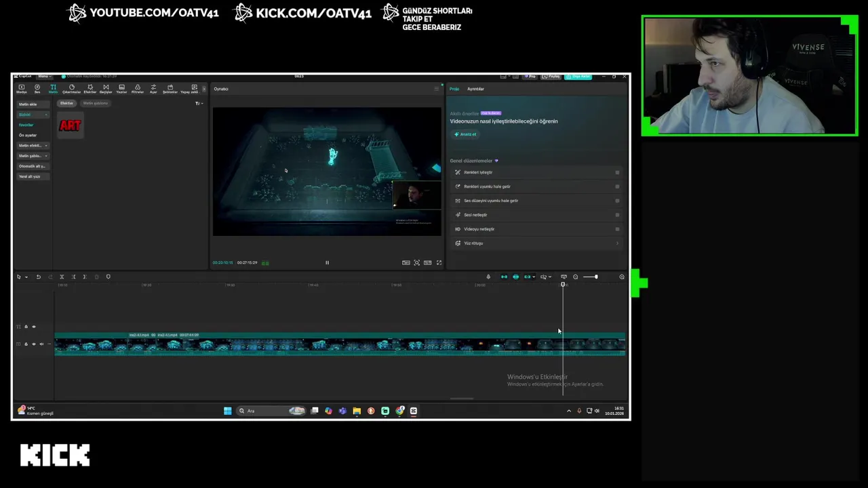Viewport: 868px width, 488px height.
Task: Open the Ayar adjustment tab icon
Action: tap(153, 89)
